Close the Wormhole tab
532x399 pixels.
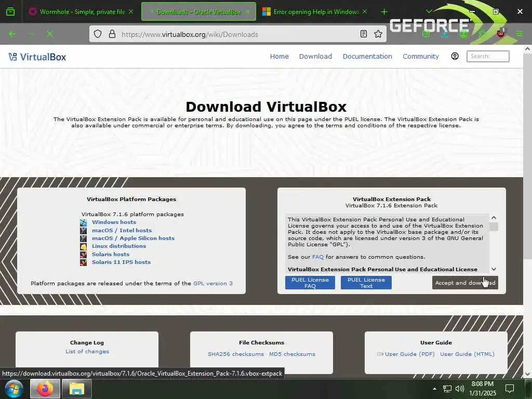point(131,11)
